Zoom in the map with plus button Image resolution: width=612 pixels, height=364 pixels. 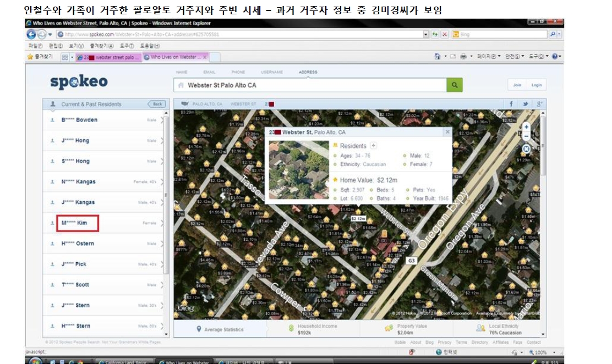(526, 127)
